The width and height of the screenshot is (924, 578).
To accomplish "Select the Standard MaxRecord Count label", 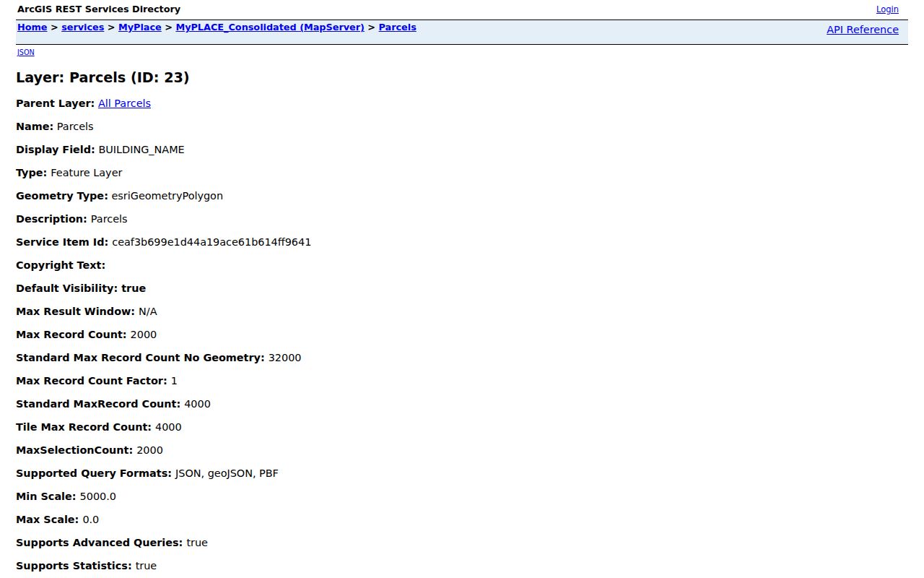I will (98, 404).
